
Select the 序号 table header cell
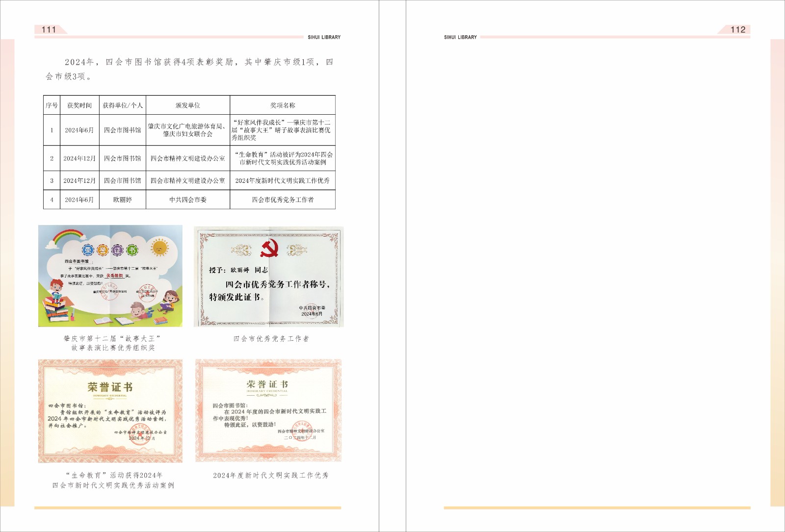click(52, 105)
